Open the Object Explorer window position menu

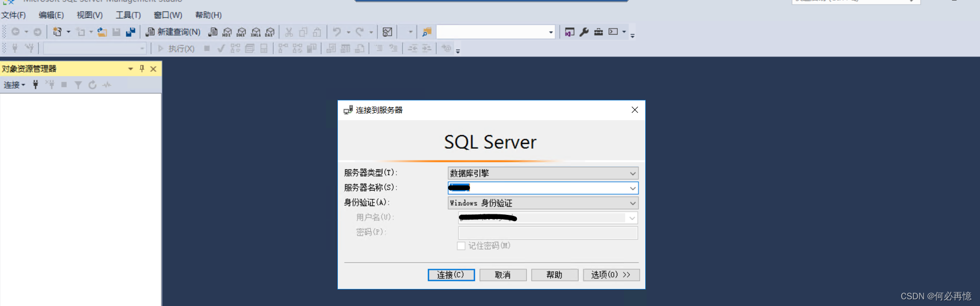tap(130, 68)
